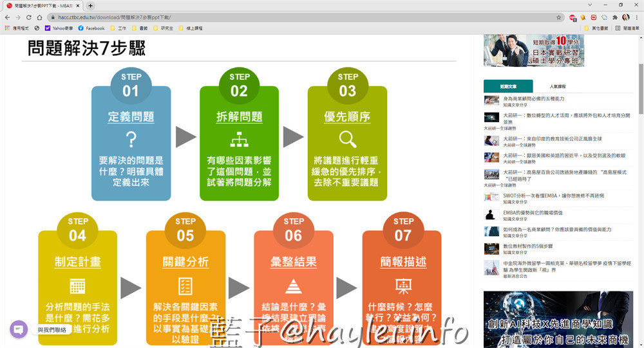Image resolution: width=644 pixels, height=348 pixels.
Task: Open article 如何成為一名商業顧問
Action: click(557, 230)
